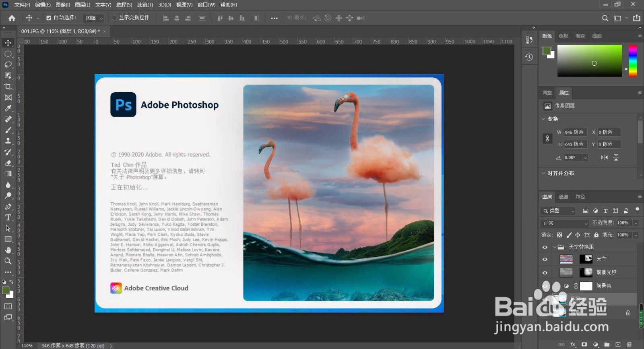
Task: Select the Zoom tool
Action: (x=8, y=261)
